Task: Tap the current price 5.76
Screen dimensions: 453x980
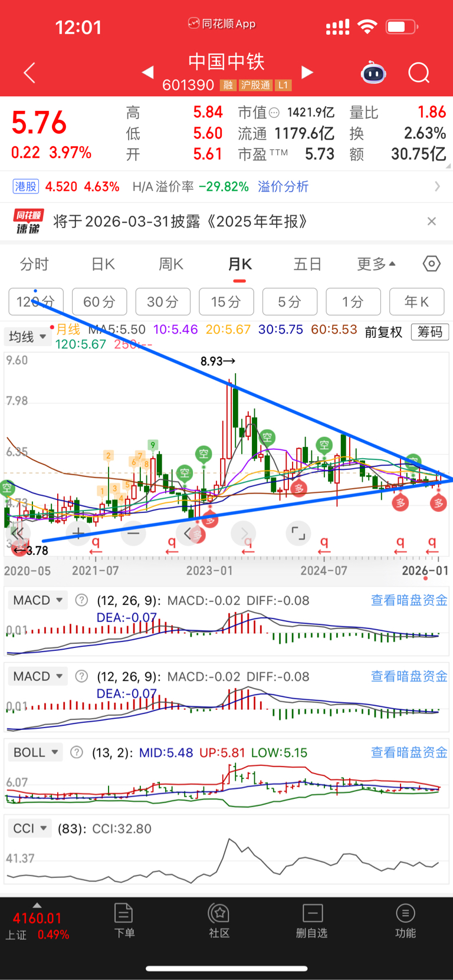Action: pyautogui.click(x=39, y=123)
